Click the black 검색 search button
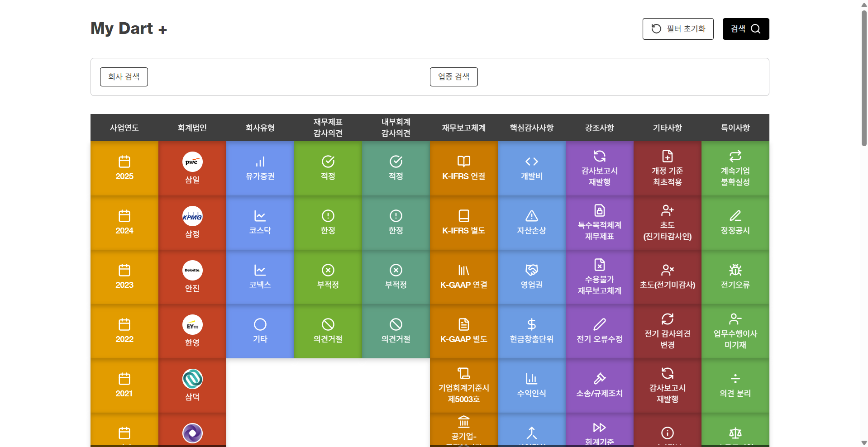 point(745,29)
